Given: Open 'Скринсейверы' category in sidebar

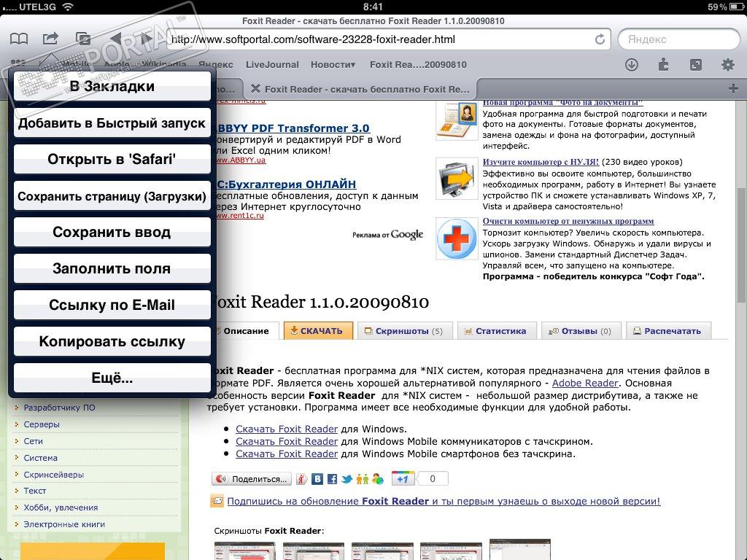Looking at the screenshot, I should tap(54, 474).
